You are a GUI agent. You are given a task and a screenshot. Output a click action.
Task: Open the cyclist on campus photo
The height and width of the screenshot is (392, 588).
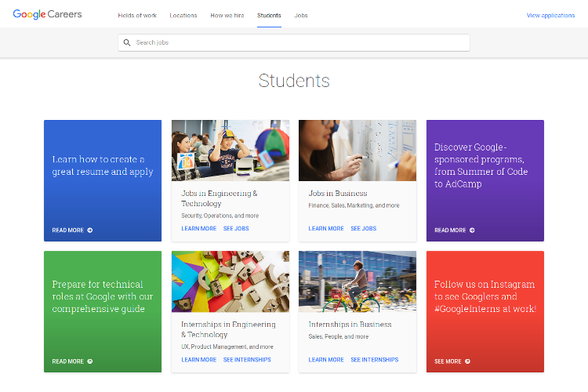coord(358,281)
